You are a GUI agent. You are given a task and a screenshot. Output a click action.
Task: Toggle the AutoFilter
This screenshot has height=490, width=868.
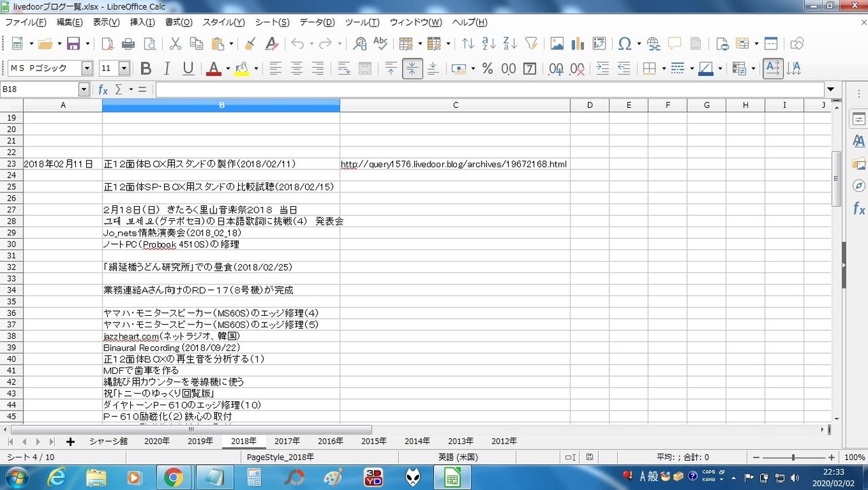click(x=532, y=44)
